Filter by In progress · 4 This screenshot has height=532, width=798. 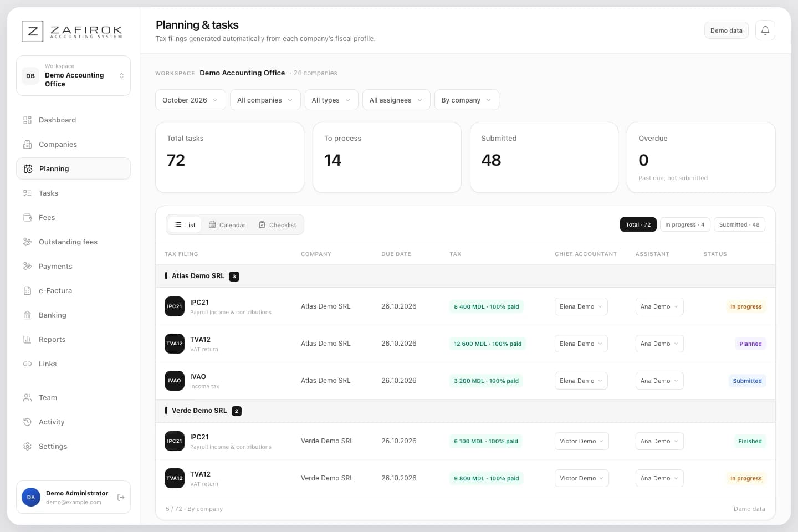pyautogui.click(x=685, y=224)
